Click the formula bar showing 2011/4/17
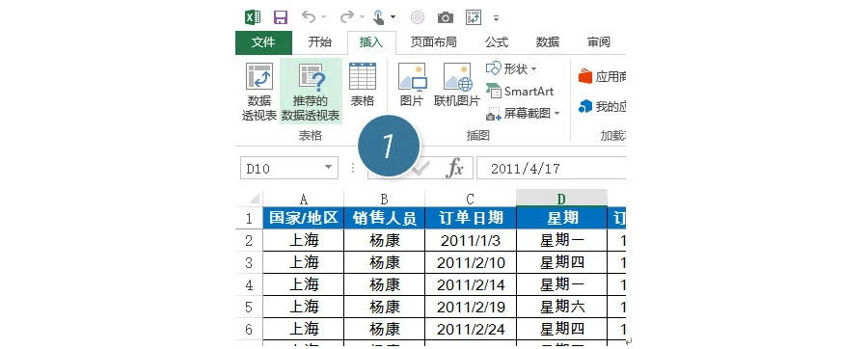The width and height of the screenshot is (868, 349). point(552,168)
